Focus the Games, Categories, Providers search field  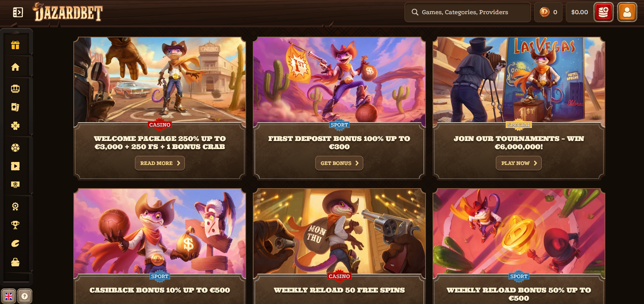coord(468,12)
